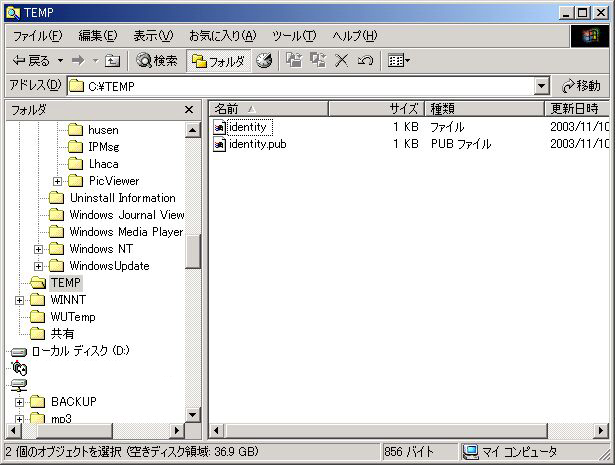
Task: Open the お気に入り(A) menu
Action: click(222, 36)
